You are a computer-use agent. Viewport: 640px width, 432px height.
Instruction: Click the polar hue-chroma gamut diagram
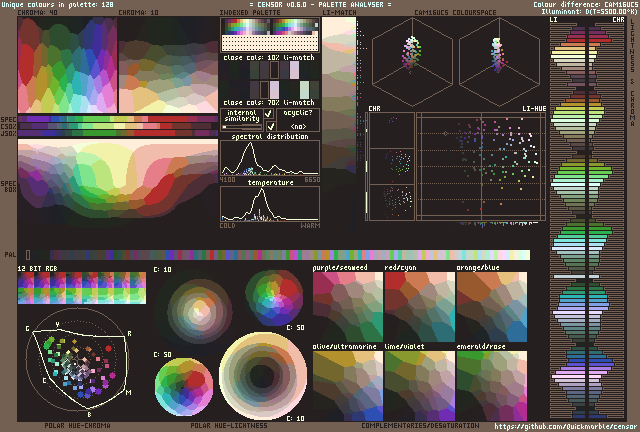coord(78,362)
